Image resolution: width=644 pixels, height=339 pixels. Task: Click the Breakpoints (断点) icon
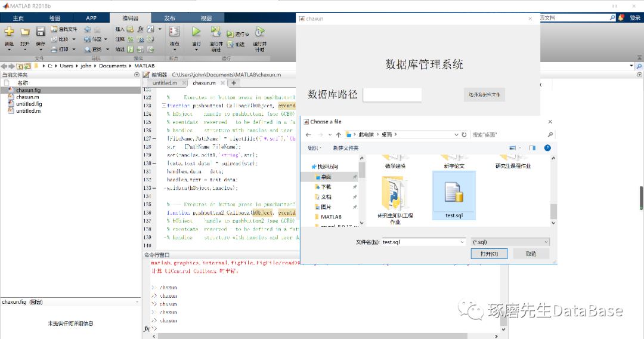click(x=175, y=32)
